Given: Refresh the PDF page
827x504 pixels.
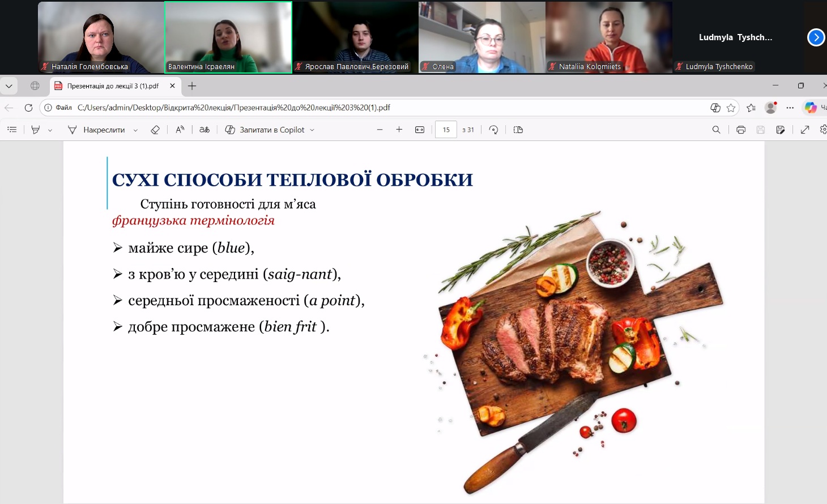Looking at the screenshot, I should 28,108.
